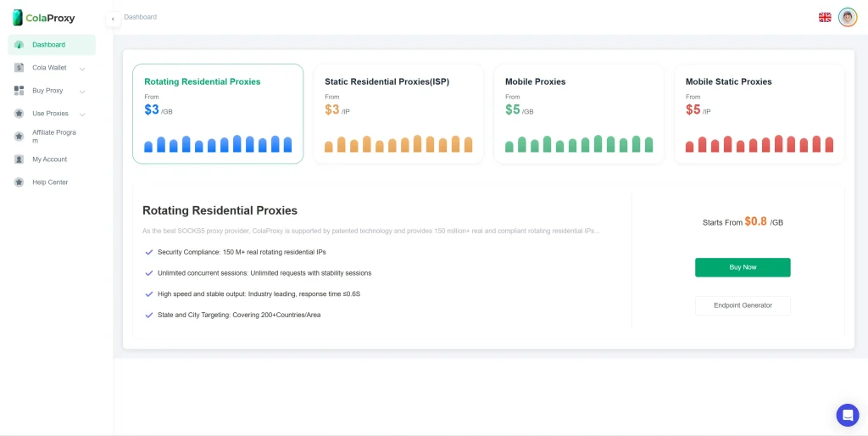
Task: Open the Buy Proxy menu item
Action: [52, 91]
